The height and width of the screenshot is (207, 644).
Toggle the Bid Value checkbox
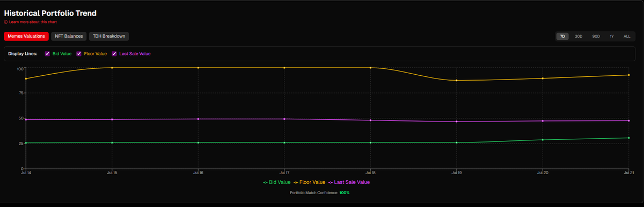(x=47, y=54)
